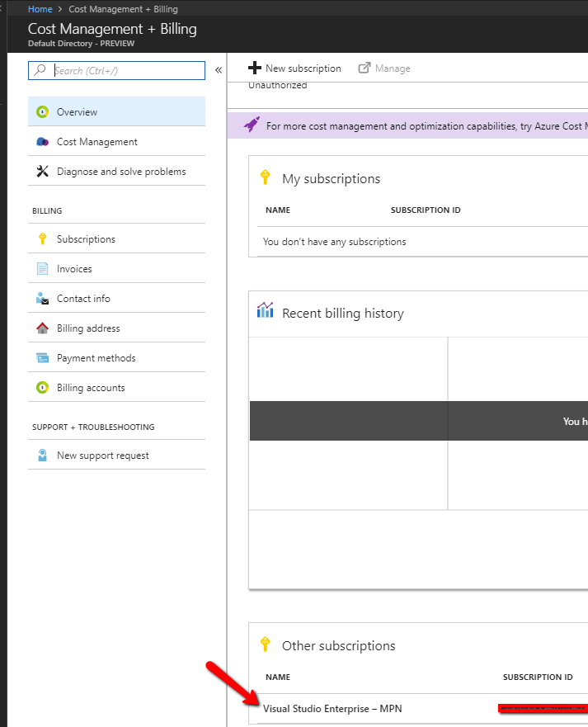Open Visual Studio Enterprise – MPN subscription
Screen dimensions: 588x727
coord(332,709)
